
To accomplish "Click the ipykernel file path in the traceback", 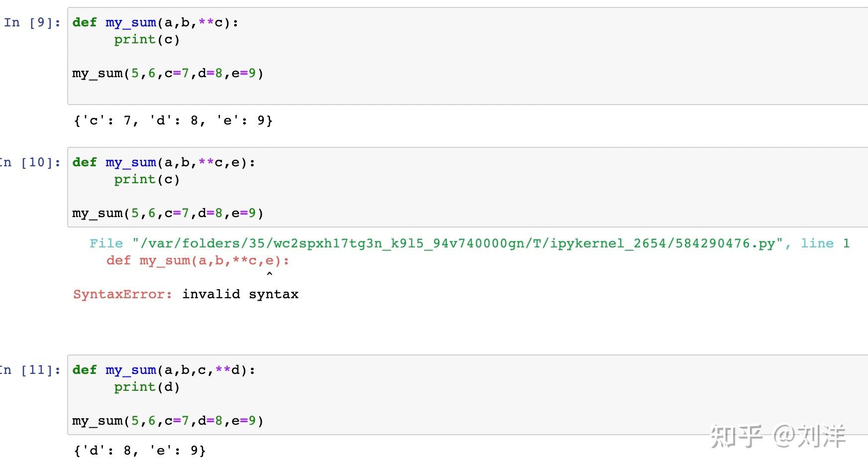I will point(457,243).
